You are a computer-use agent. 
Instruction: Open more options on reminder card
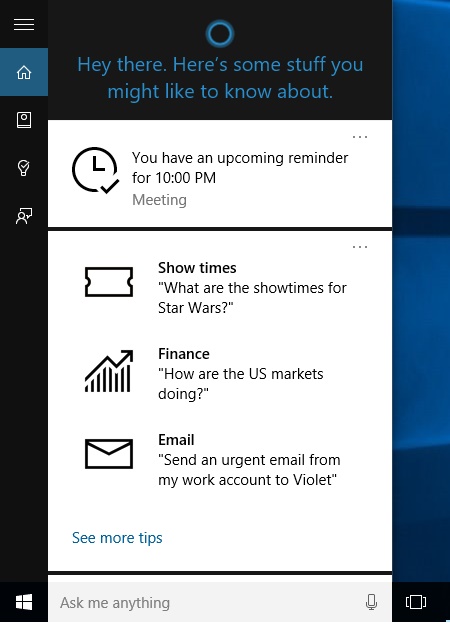360,137
